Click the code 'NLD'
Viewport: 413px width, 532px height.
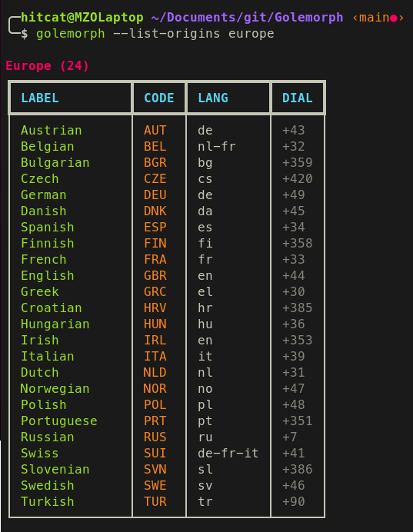(x=155, y=373)
